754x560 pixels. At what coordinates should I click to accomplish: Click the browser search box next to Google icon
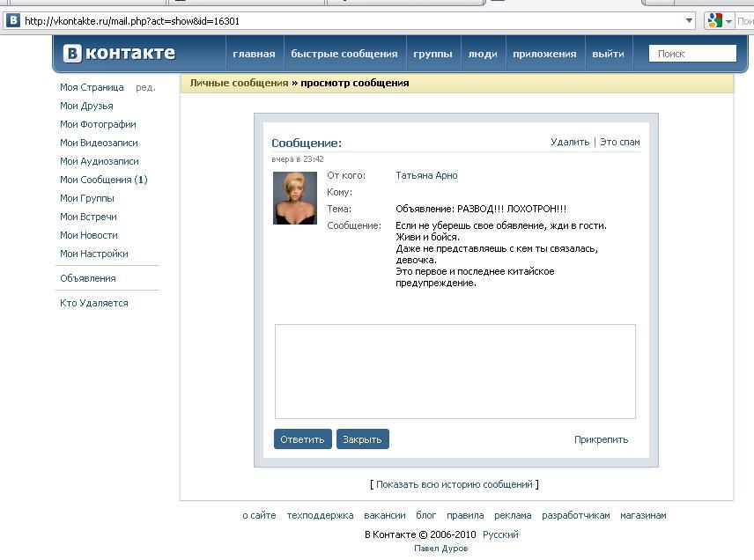coord(745,21)
